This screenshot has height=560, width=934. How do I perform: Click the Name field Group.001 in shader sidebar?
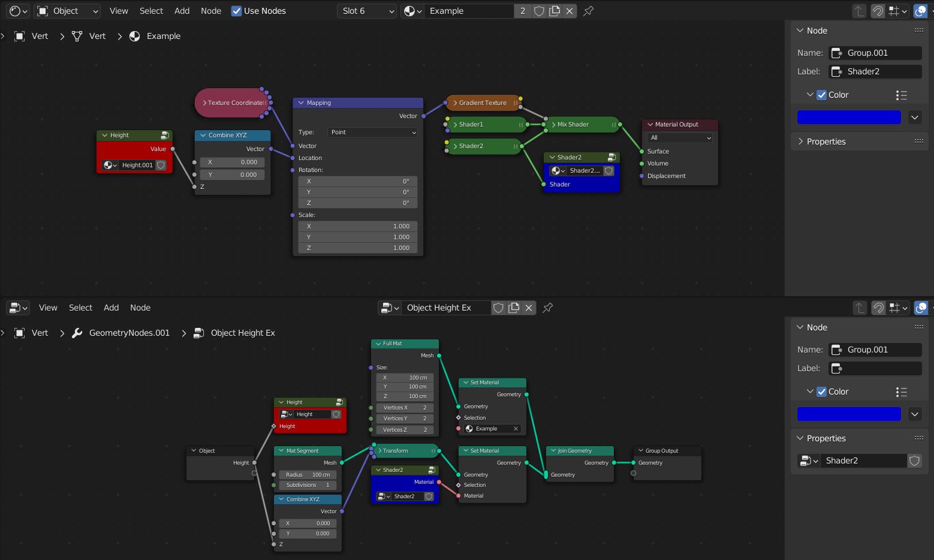coord(875,53)
